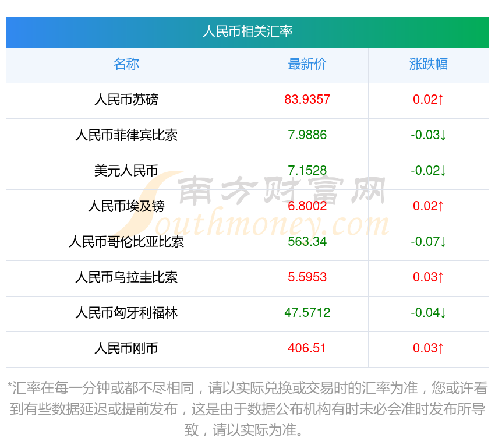The image size is (495, 448).
Task: Click the 5.5953 price value
Action: click(x=307, y=277)
